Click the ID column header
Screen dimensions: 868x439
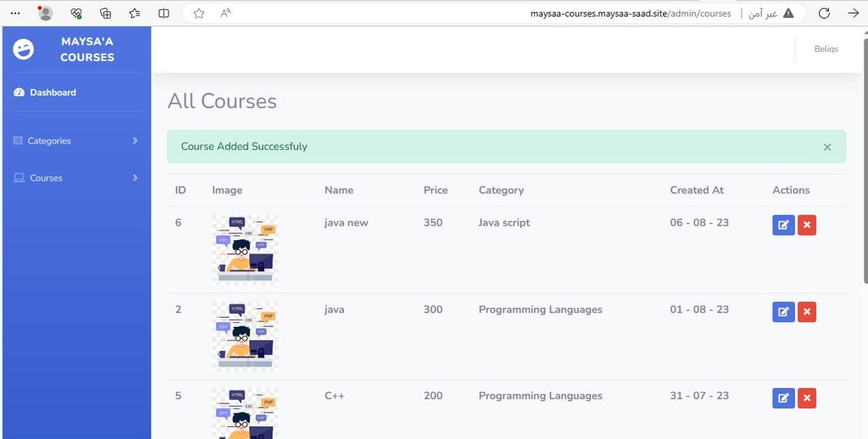[x=181, y=190]
